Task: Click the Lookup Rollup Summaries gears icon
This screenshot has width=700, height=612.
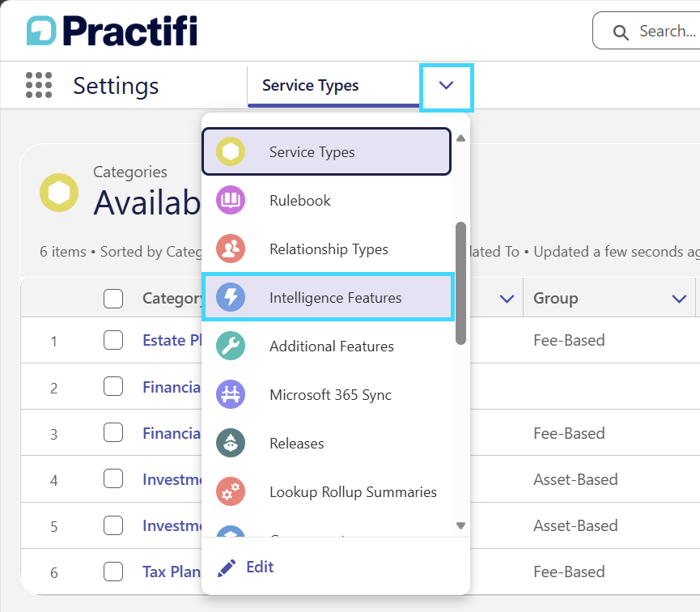Action: coord(231,491)
